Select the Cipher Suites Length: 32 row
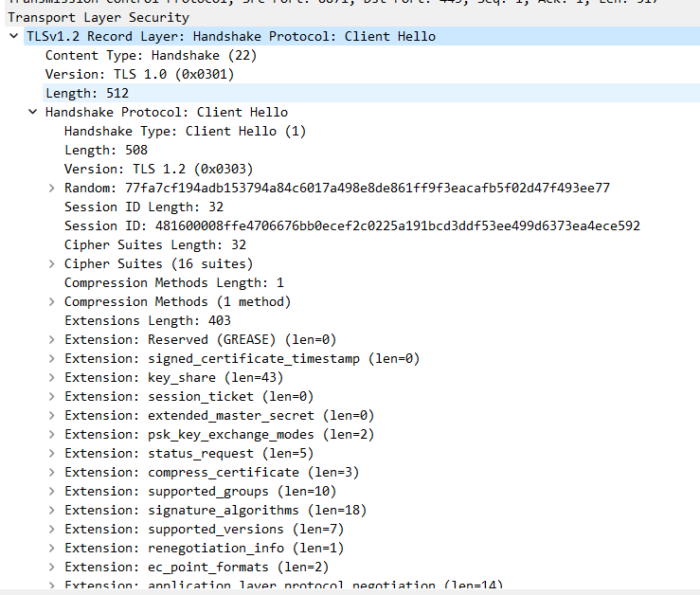 pyautogui.click(x=154, y=244)
